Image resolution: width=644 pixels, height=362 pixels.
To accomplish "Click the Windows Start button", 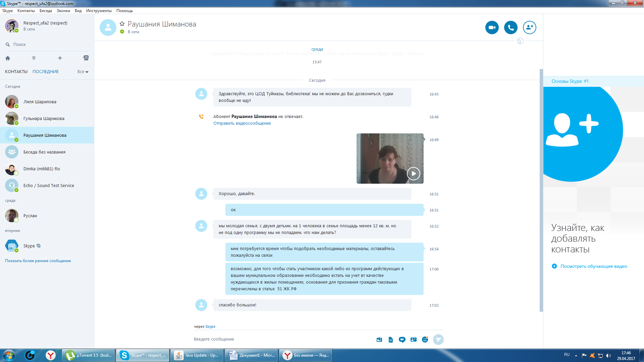I will coord(9,355).
